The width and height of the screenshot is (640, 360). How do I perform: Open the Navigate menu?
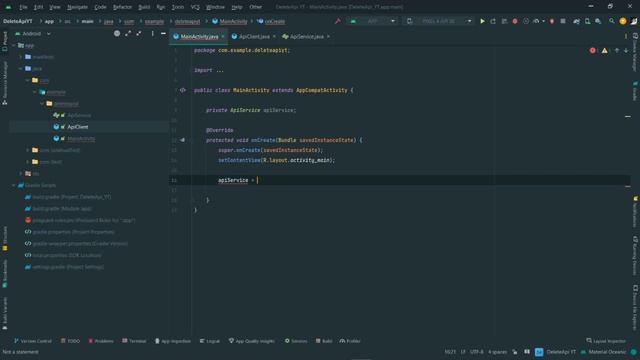click(x=77, y=7)
